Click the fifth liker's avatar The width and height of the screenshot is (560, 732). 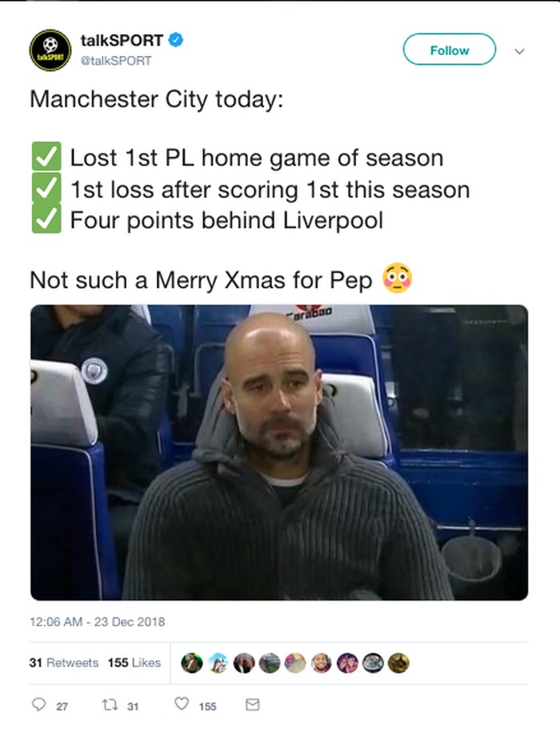point(295,662)
